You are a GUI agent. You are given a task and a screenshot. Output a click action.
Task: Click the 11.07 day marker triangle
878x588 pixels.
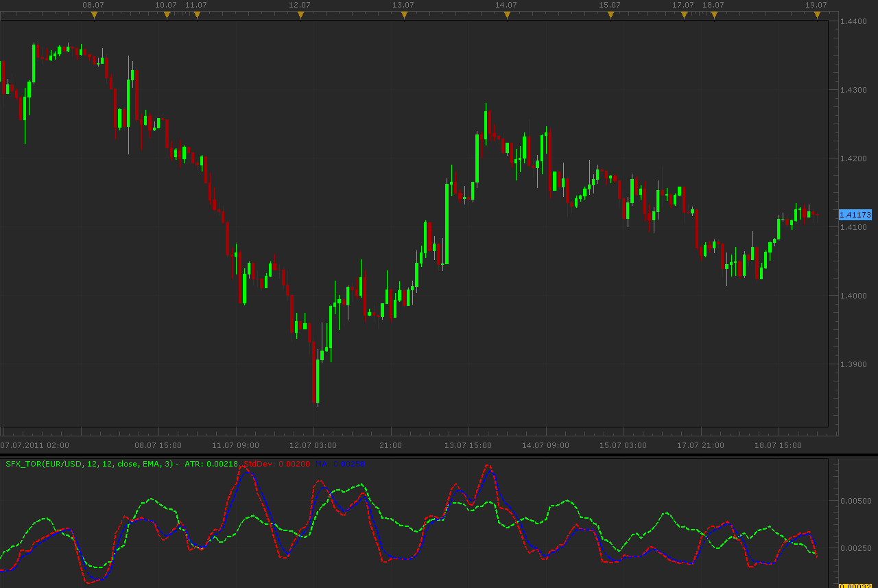click(x=197, y=15)
